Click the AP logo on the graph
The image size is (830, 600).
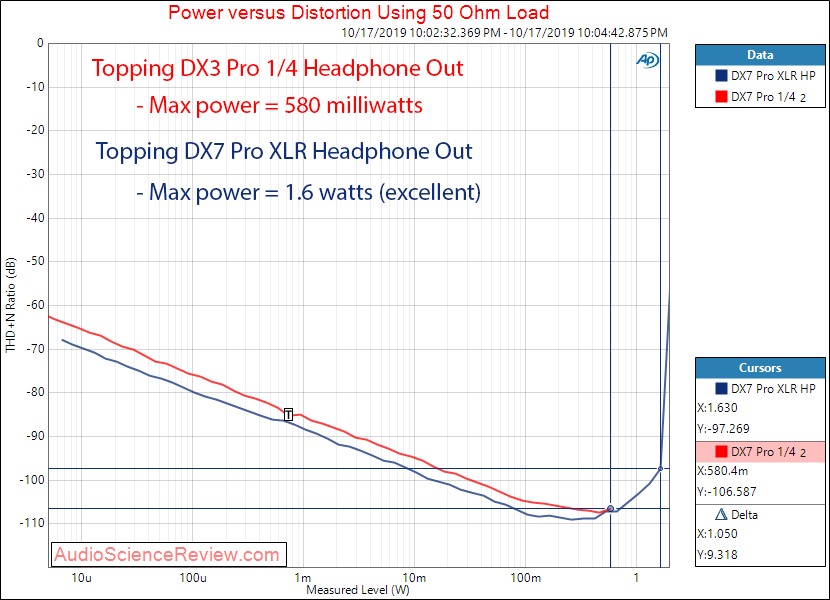[647, 60]
